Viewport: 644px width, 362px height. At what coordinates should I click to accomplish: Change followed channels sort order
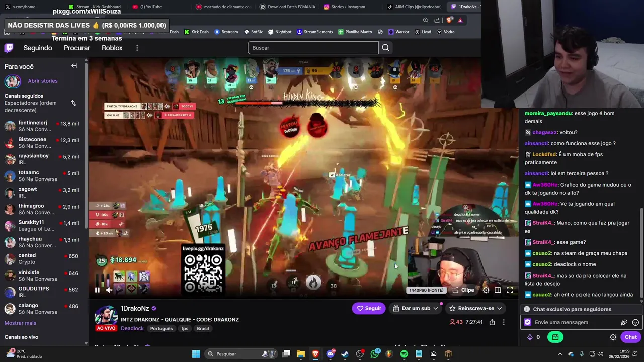coord(73,103)
